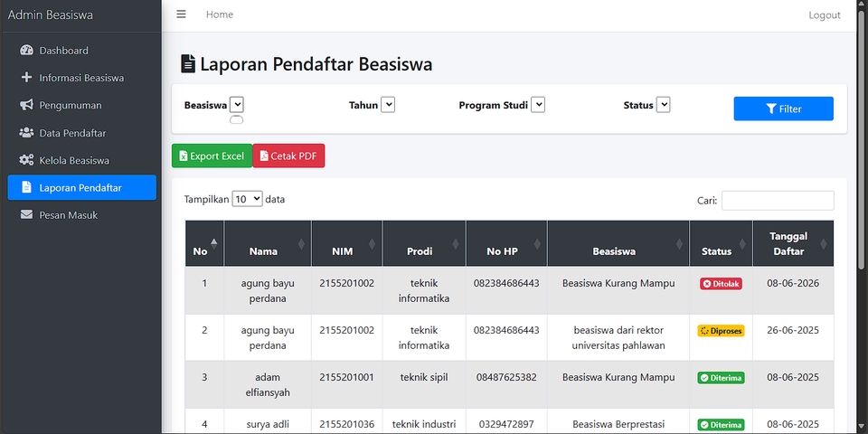Click the users icon beside Data Pendaftar
The image size is (868, 434).
[x=26, y=133]
